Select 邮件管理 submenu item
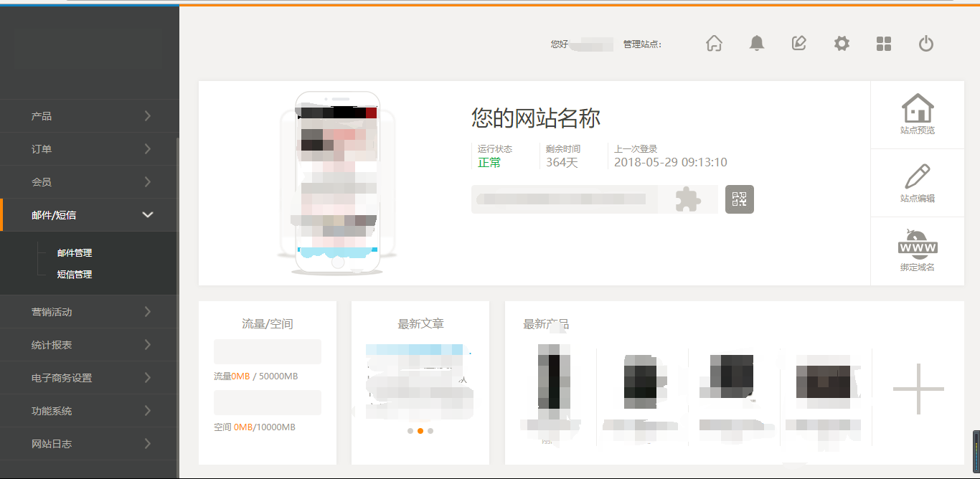The width and height of the screenshot is (980, 479). (x=75, y=253)
